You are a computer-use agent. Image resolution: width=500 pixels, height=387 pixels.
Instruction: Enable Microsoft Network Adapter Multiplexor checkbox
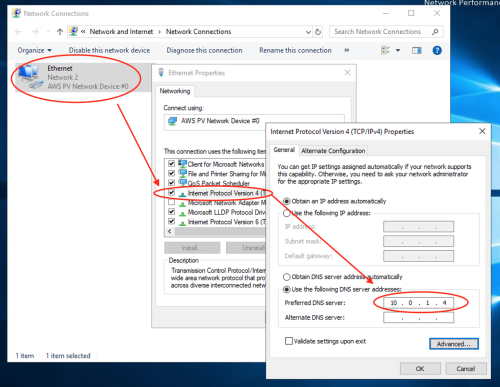171,202
